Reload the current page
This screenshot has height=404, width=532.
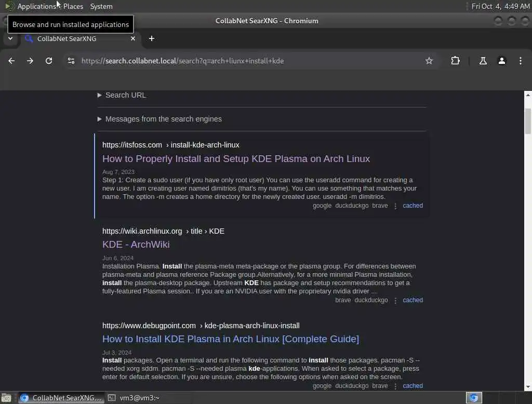coord(49,61)
